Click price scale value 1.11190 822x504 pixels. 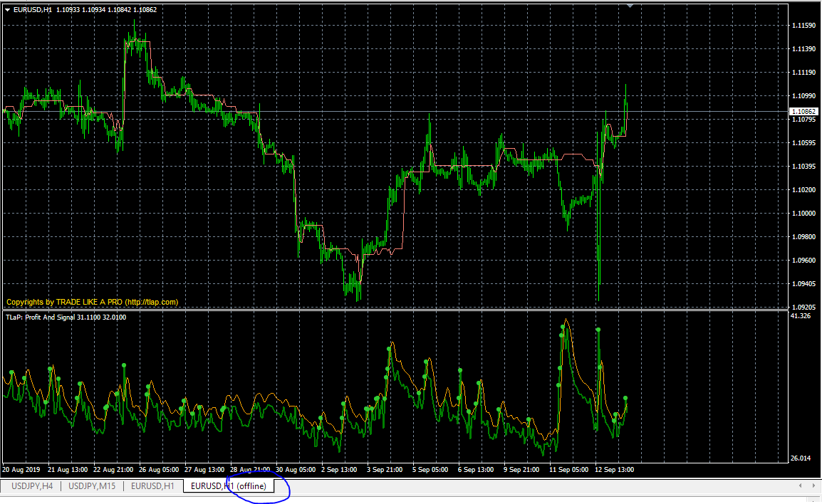803,73
